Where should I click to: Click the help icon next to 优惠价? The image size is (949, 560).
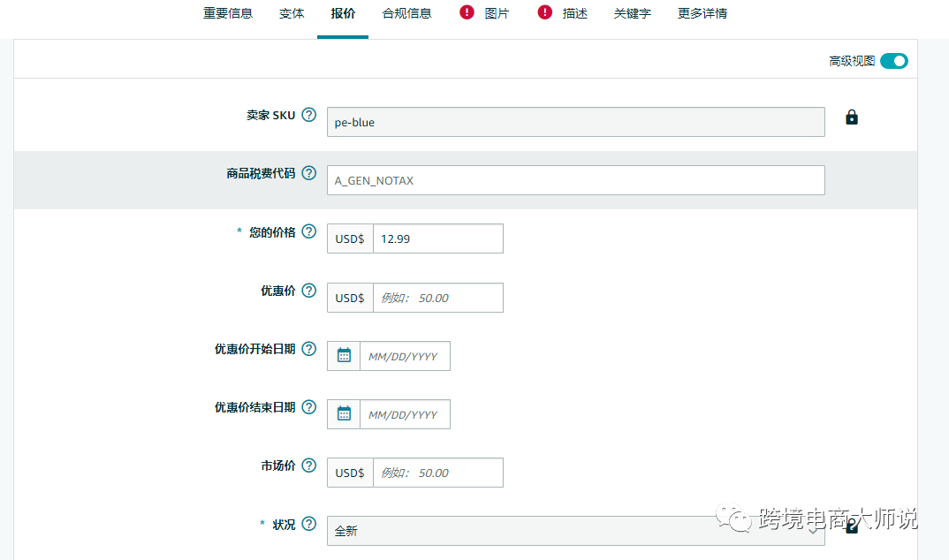(x=308, y=290)
